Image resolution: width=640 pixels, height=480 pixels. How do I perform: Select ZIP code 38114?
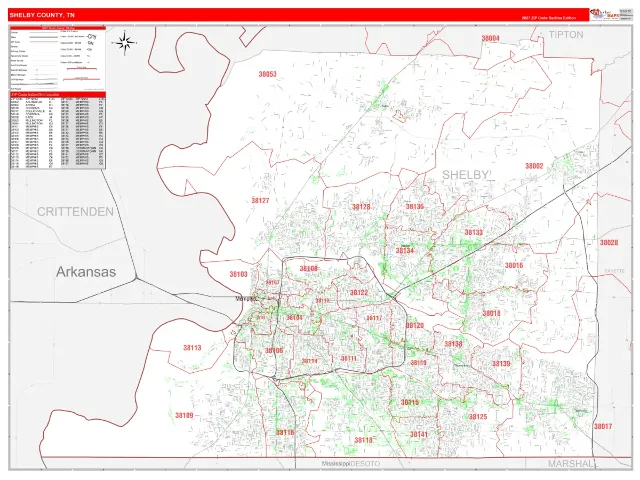coord(309,361)
